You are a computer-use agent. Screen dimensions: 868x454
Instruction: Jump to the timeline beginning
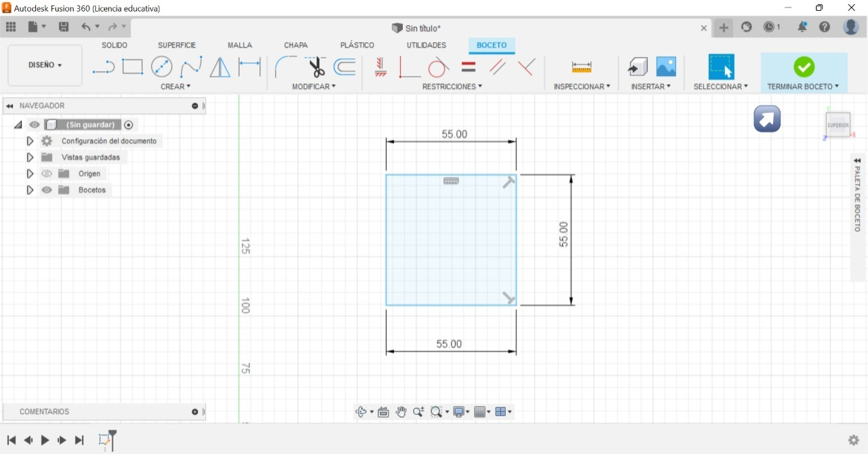click(x=12, y=440)
